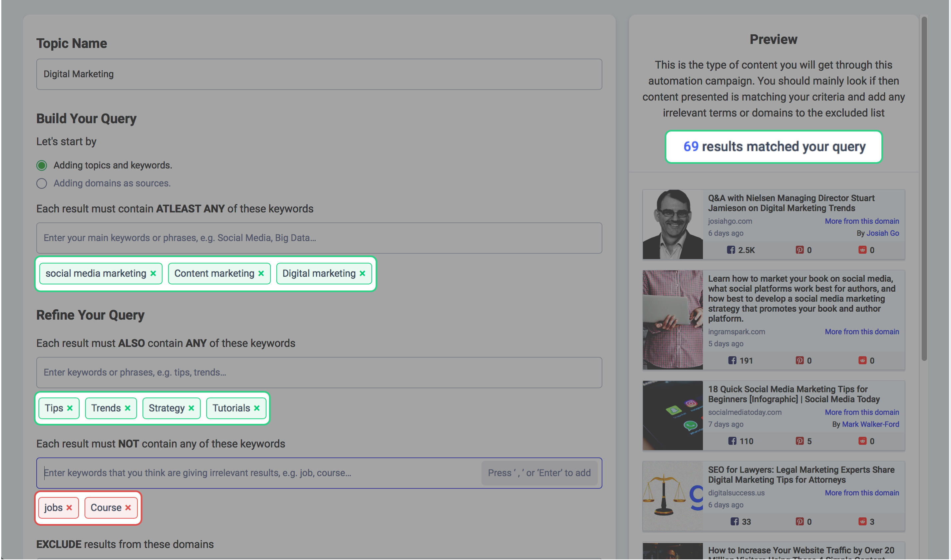Click the '7 days ago' timestamp text
This screenshot has height=560, width=951.
pos(726,424)
